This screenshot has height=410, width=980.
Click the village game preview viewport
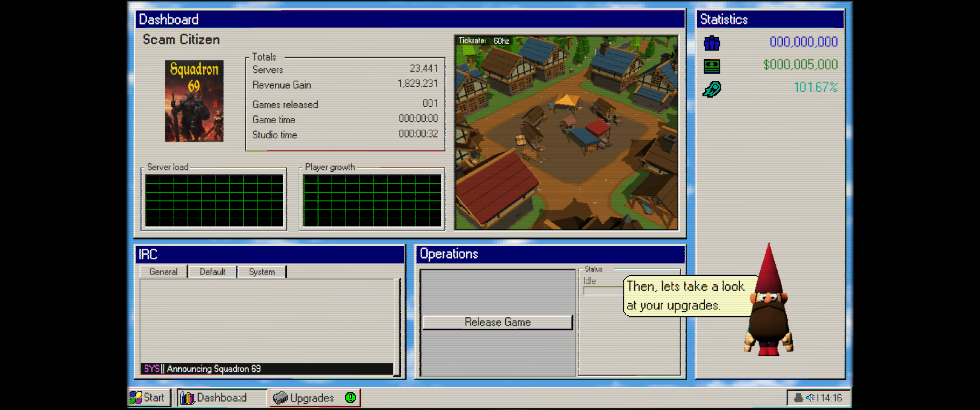tap(566, 133)
